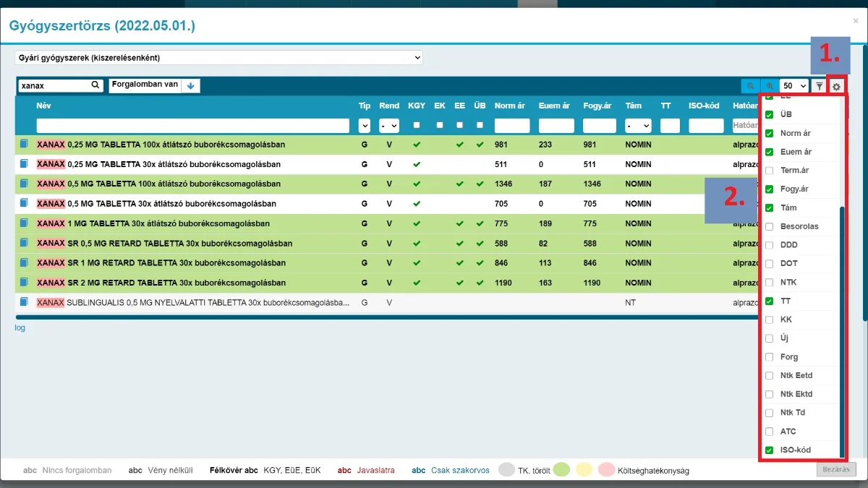Open the Rend filter dropdown

389,125
